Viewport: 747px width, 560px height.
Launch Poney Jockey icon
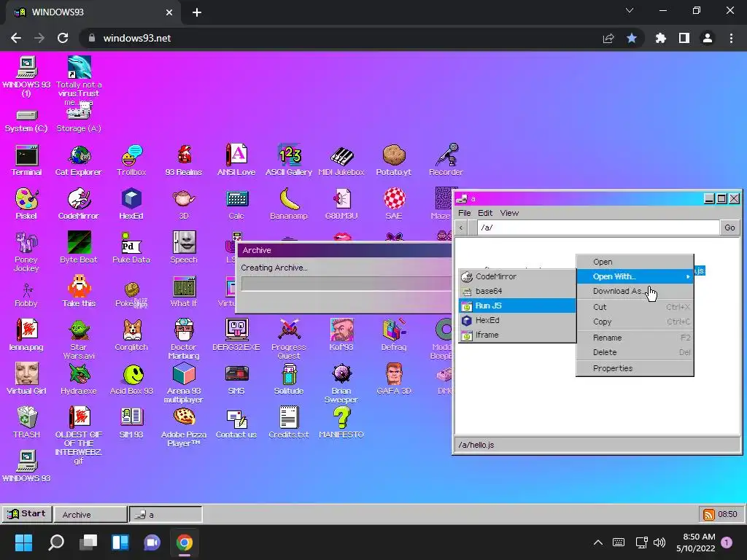(26, 252)
